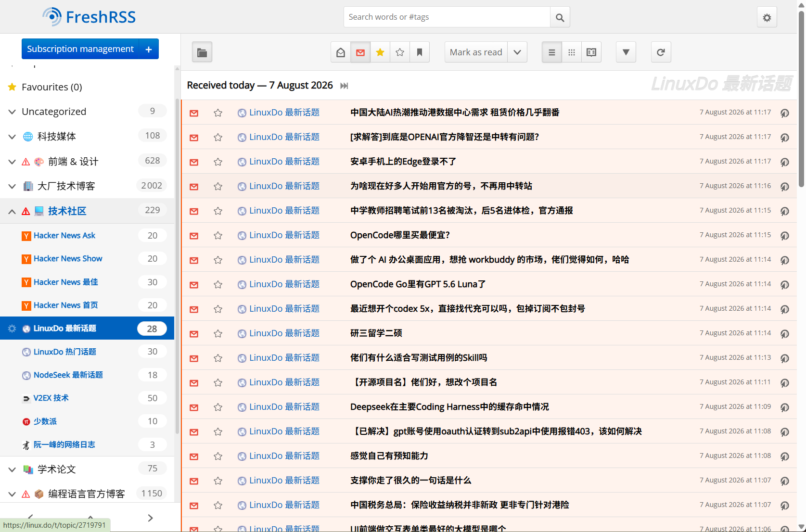Expand the 编程语言官方博客 category
The image size is (806, 532).
12,494
